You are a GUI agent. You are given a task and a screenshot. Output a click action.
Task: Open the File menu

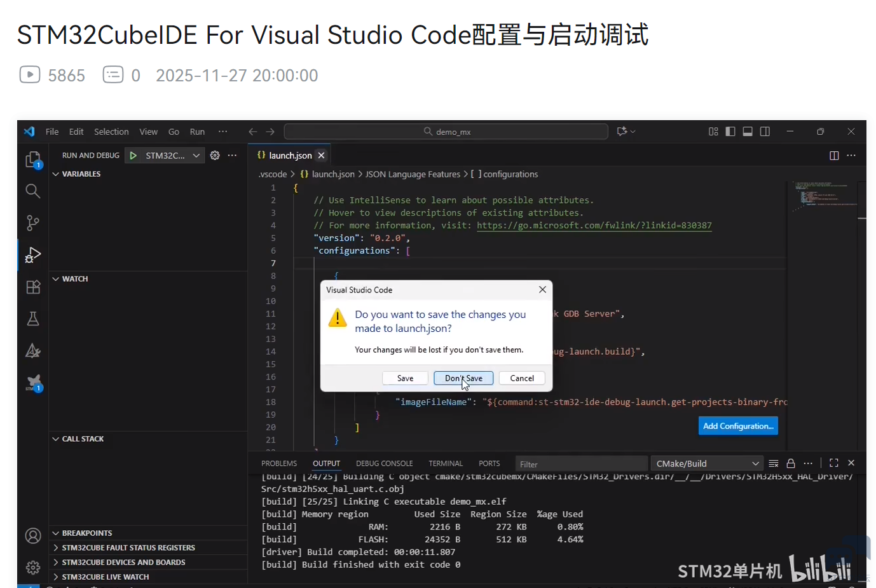click(52, 132)
